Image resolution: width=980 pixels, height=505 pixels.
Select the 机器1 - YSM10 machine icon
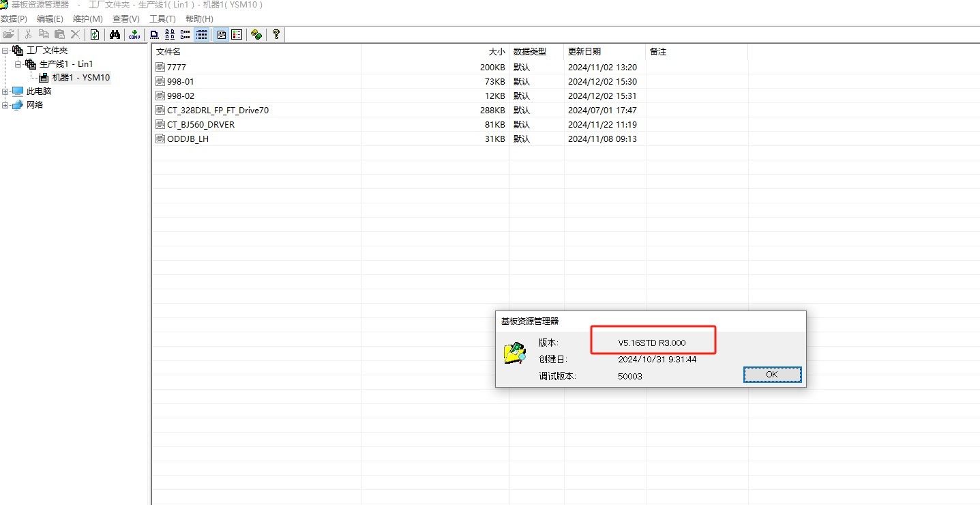click(44, 78)
